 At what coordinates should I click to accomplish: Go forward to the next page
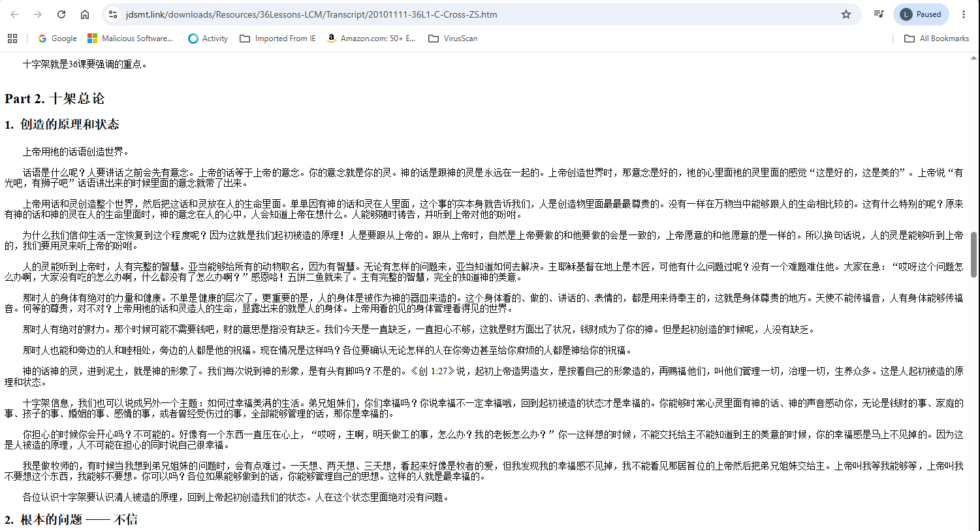[38, 14]
